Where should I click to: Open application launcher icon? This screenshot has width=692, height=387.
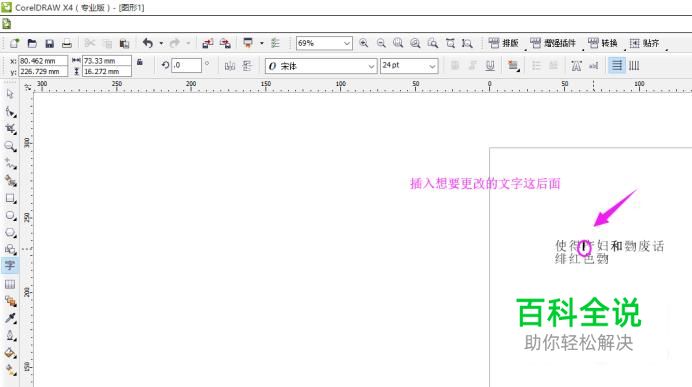248,43
